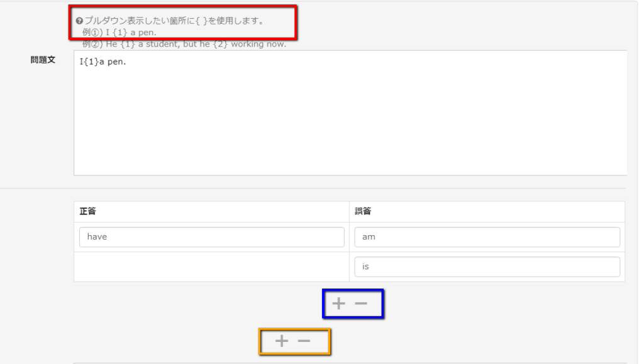Viewport: 644px width, 364px height.
Task: Click the question-mark help icon beside the hint
Action: (x=79, y=21)
